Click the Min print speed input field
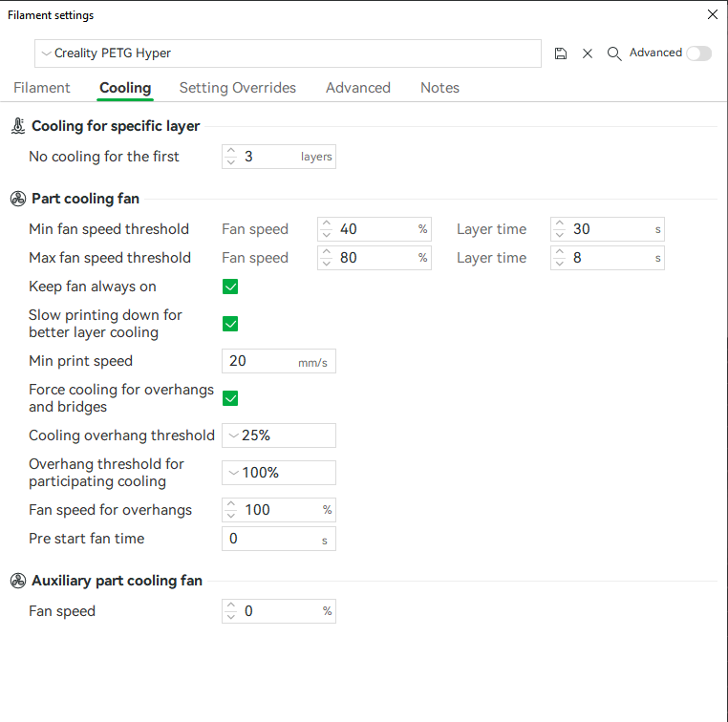Screen dimensions: 728x722 [x=262, y=361]
